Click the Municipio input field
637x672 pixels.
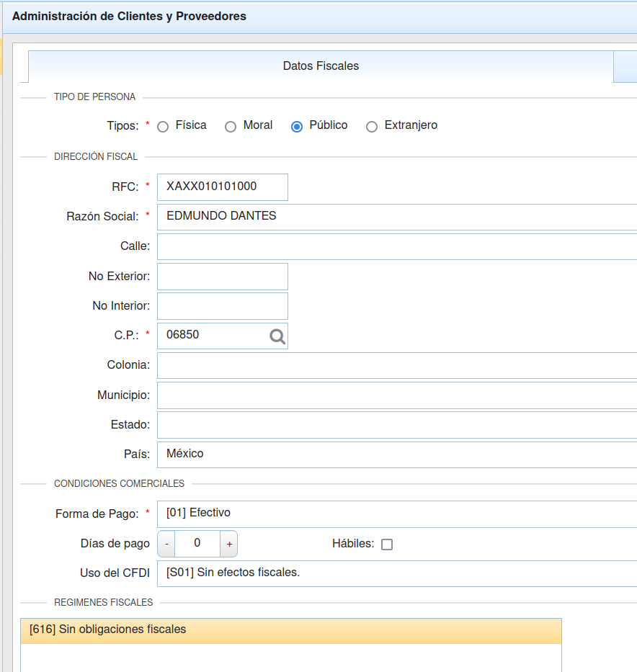pos(397,395)
